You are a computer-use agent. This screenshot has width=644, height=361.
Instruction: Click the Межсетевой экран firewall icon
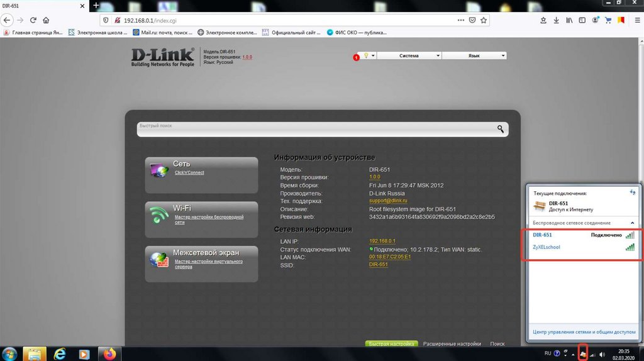pyautogui.click(x=159, y=260)
